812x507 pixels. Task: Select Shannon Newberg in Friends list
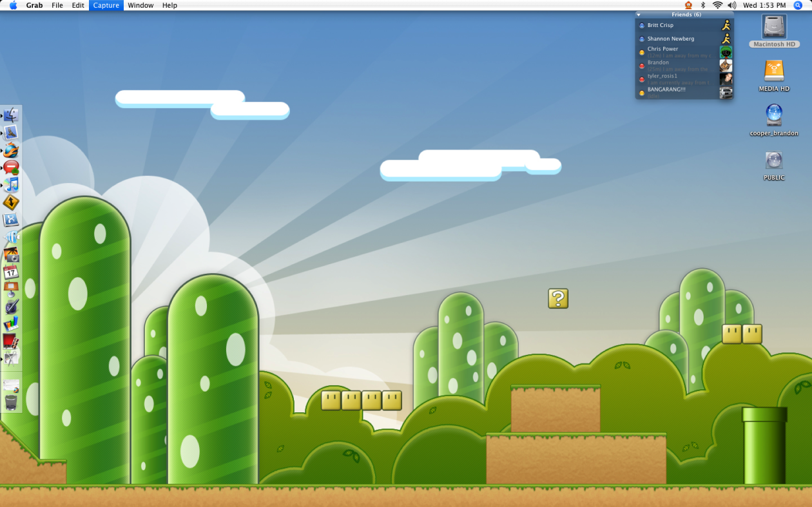coord(684,39)
